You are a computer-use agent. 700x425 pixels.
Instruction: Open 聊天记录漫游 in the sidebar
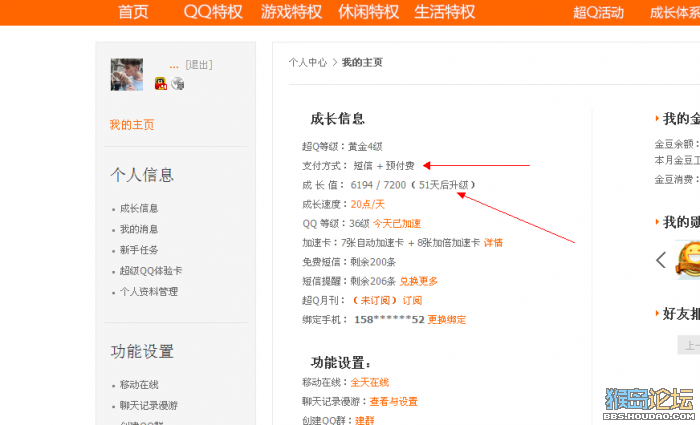pos(149,406)
